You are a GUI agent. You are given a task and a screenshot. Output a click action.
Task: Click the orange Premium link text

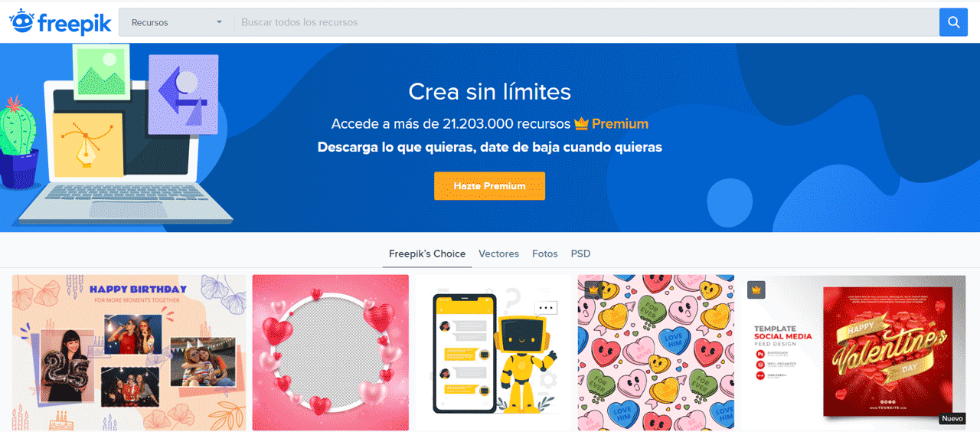click(620, 123)
